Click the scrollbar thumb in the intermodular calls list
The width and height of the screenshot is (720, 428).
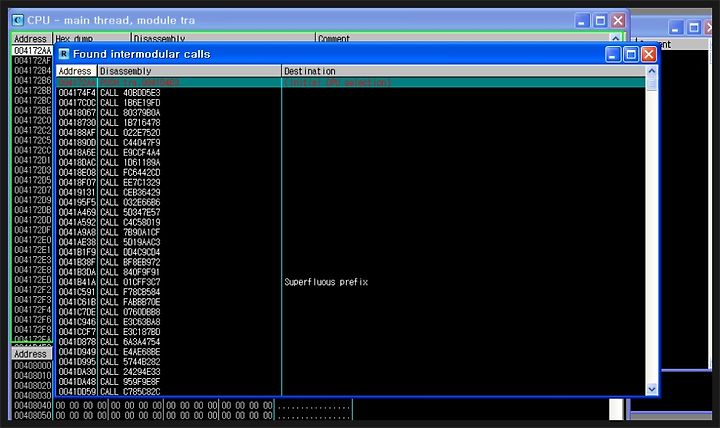click(652, 83)
